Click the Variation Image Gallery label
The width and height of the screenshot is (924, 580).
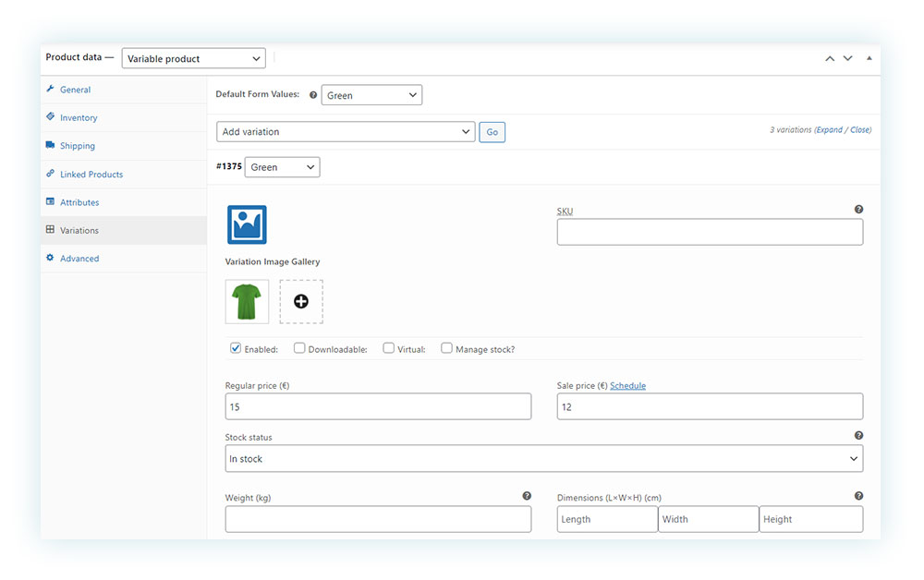(x=273, y=261)
